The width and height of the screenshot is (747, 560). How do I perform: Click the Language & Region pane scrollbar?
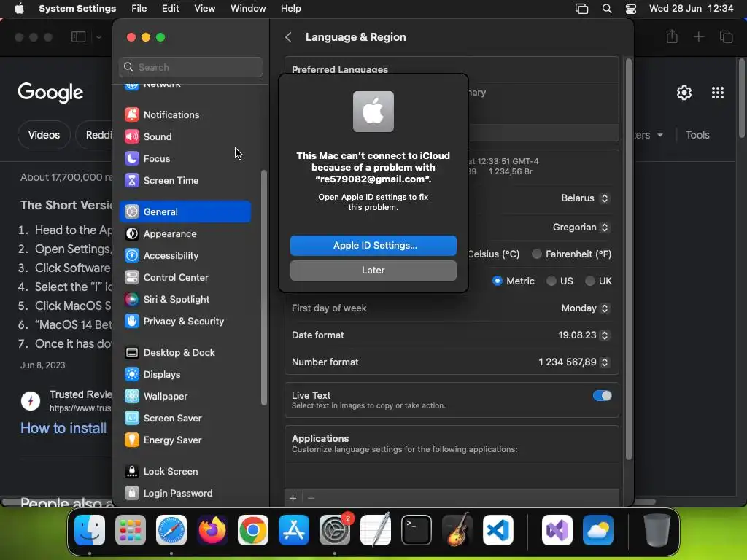[x=628, y=260]
